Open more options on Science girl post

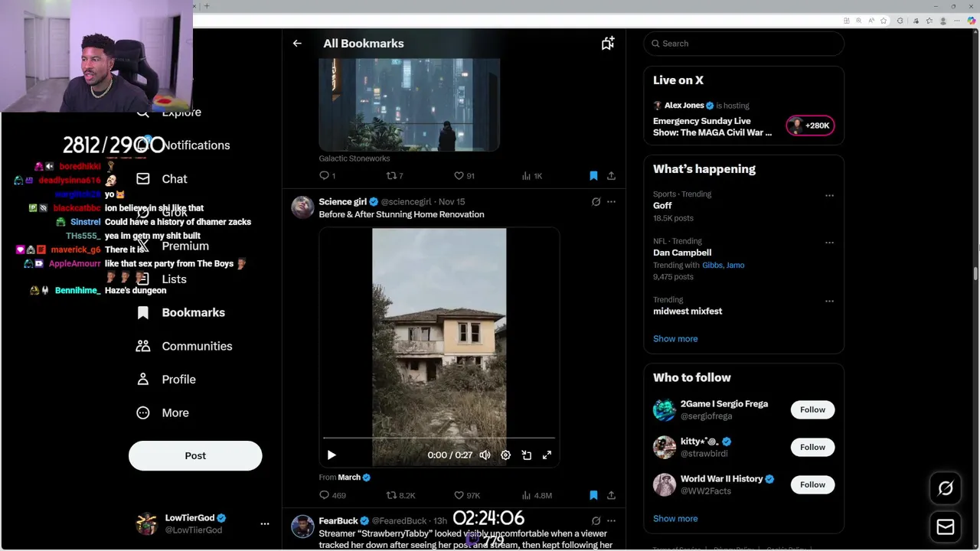(611, 202)
